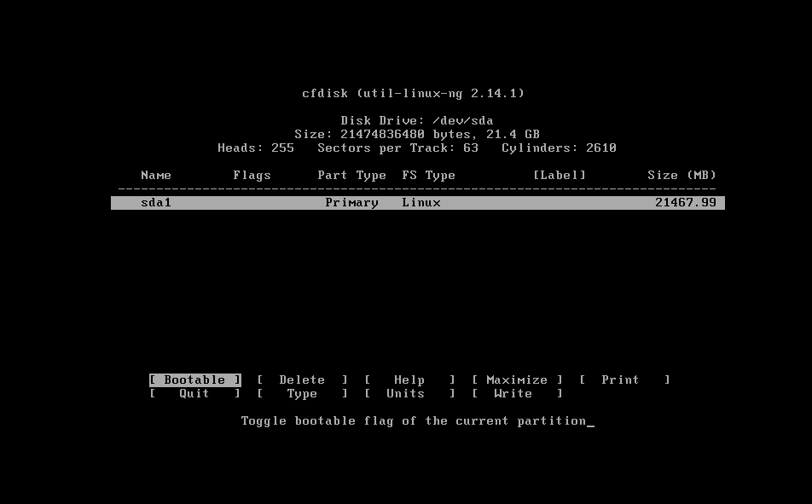Choose the Delete option
812x504 pixels.
tap(303, 380)
